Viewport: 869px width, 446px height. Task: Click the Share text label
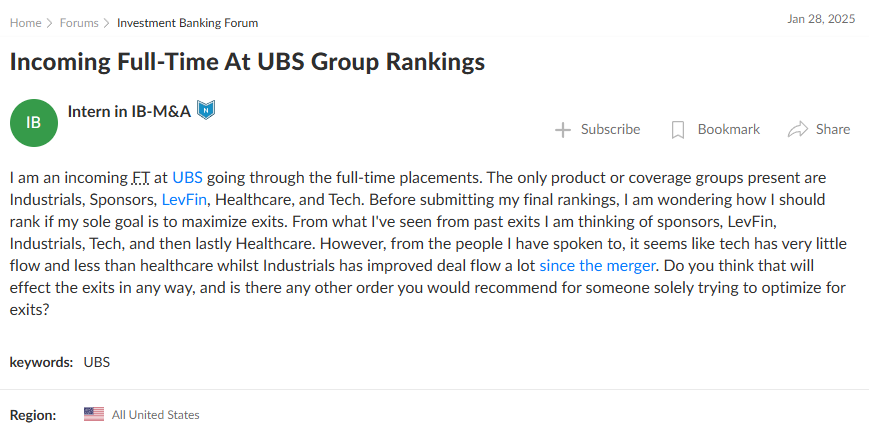(832, 129)
